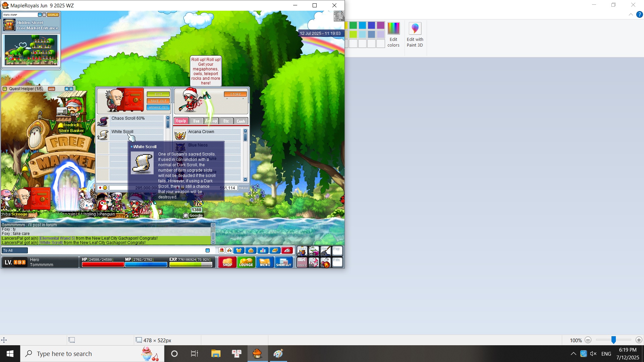Switch to the Use inventory tab
The image size is (644, 362).
(196, 121)
